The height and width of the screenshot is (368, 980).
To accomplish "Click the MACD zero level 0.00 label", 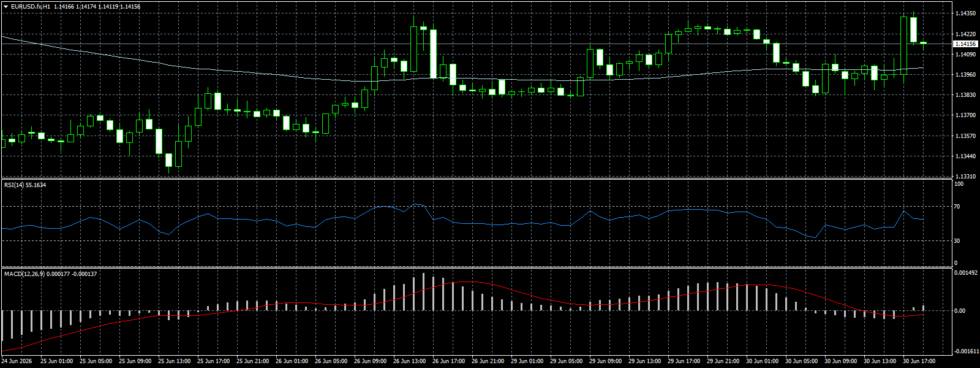I will click(960, 311).
